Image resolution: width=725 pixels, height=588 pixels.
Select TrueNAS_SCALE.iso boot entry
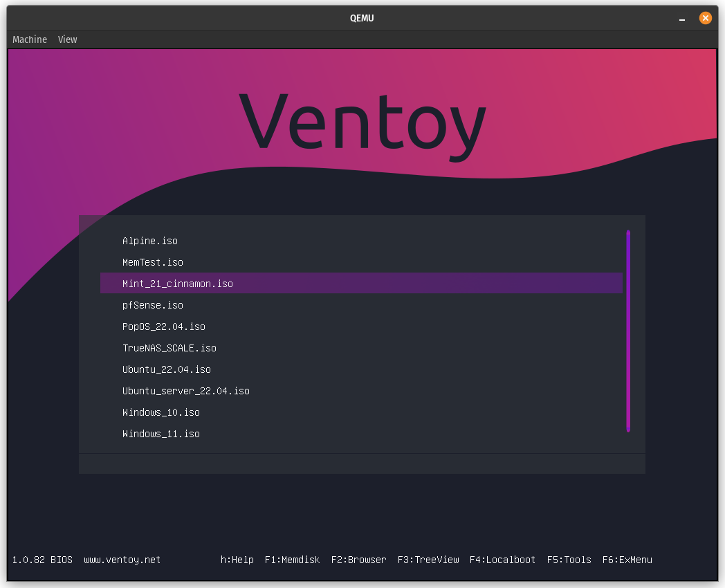click(361, 348)
